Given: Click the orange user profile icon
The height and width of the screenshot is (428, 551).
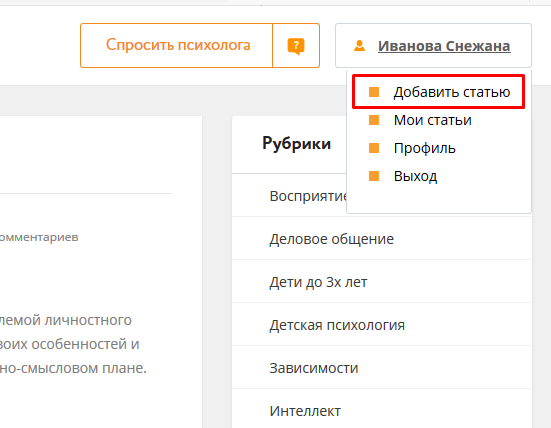Looking at the screenshot, I should (x=359, y=46).
